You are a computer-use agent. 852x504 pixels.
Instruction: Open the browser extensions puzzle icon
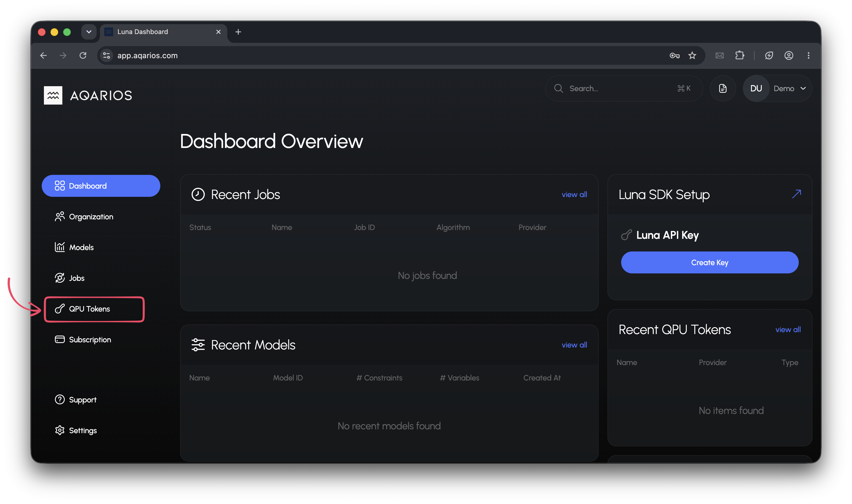click(x=739, y=55)
